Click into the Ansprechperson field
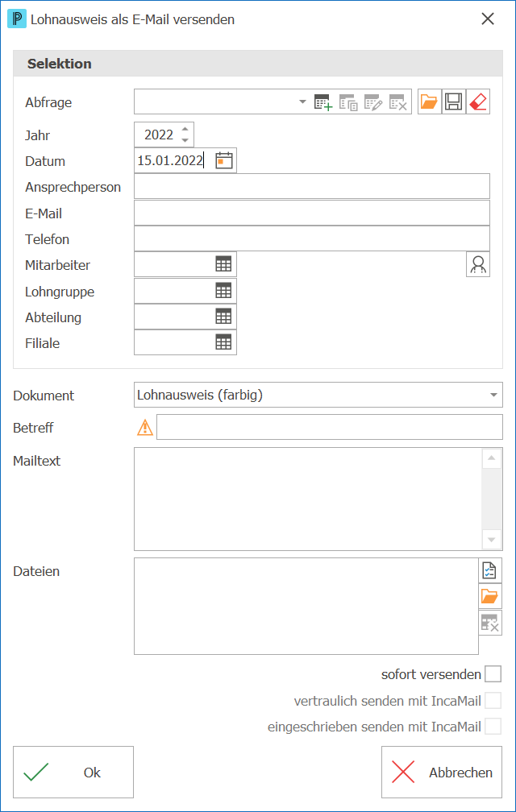Screen dimensions: 516x812 (x=312, y=186)
